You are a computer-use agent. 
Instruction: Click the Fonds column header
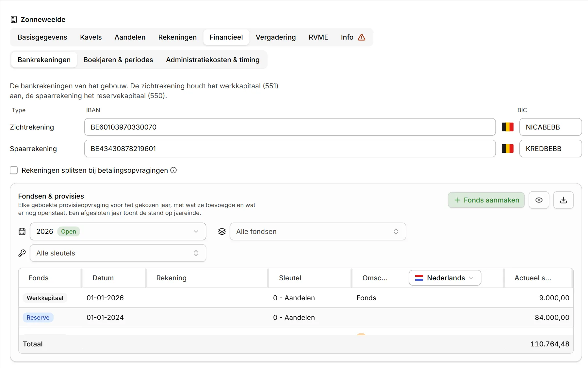(x=50, y=278)
